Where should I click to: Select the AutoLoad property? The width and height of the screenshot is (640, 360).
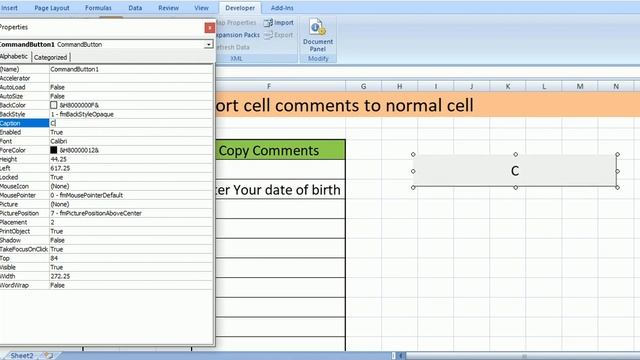pyautogui.click(x=106, y=87)
